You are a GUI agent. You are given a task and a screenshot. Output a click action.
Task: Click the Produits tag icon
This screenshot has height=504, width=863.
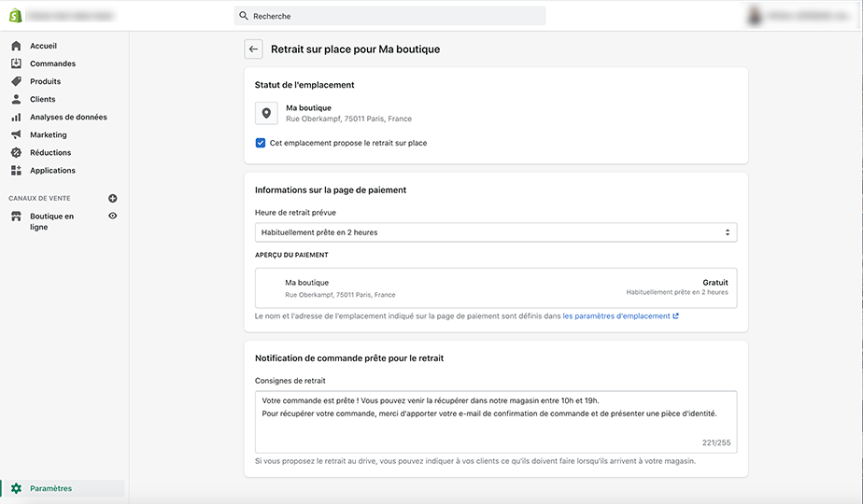pyautogui.click(x=16, y=81)
